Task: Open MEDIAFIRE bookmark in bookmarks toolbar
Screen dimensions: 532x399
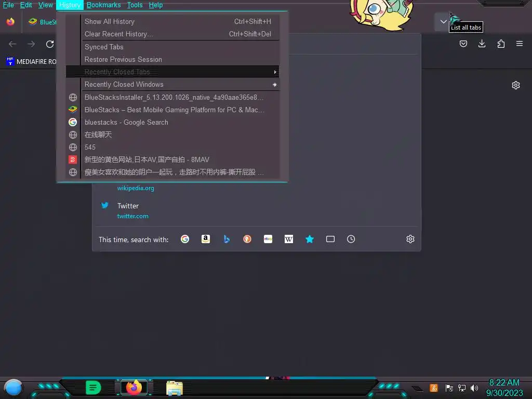Action: (31, 61)
